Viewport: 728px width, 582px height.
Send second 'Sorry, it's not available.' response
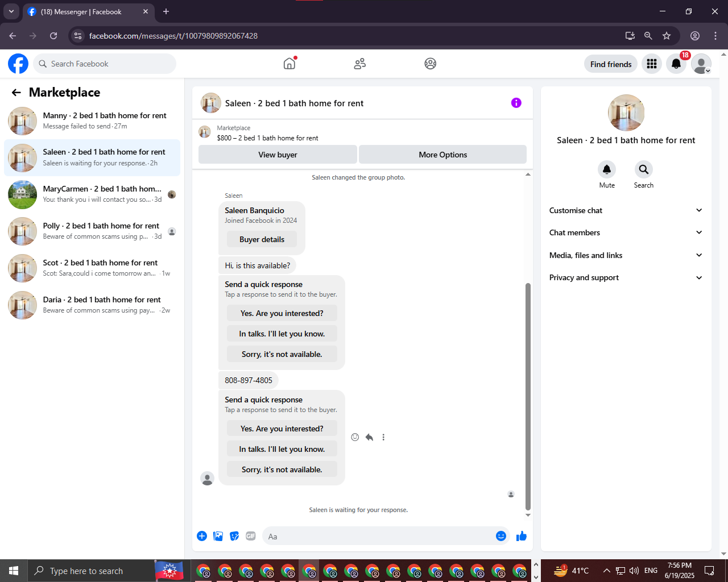282,469
